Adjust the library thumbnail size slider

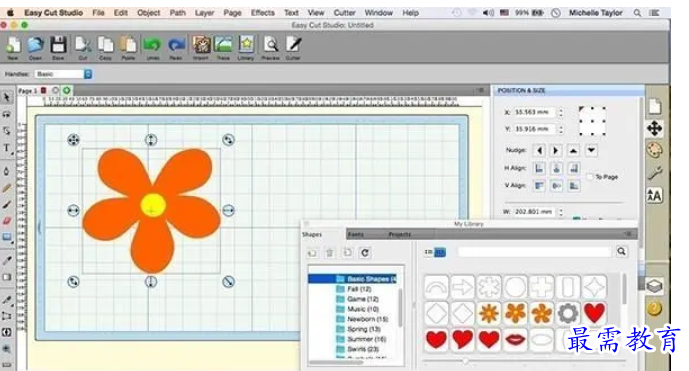pos(465,361)
